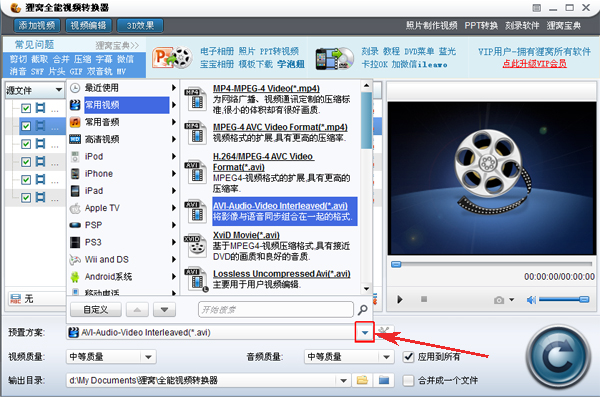Click the large circular convert button
The width and height of the screenshot is (600, 397).
[x=558, y=357]
